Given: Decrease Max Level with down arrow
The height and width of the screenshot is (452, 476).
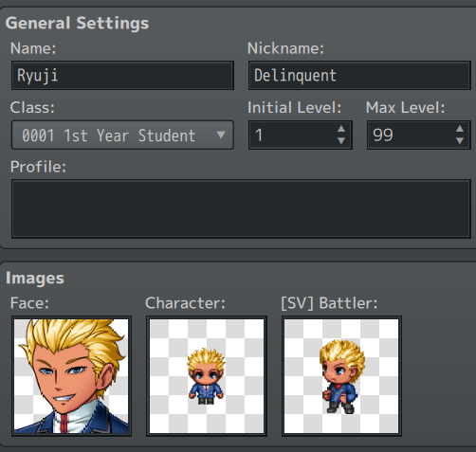Looking at the screenshot, I should click(x=460, y=141).
